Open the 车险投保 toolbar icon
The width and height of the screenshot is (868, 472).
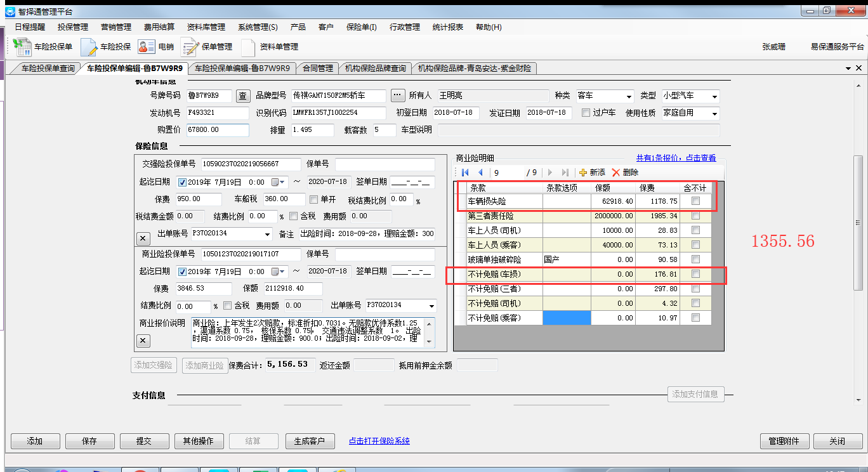(89, 47)
